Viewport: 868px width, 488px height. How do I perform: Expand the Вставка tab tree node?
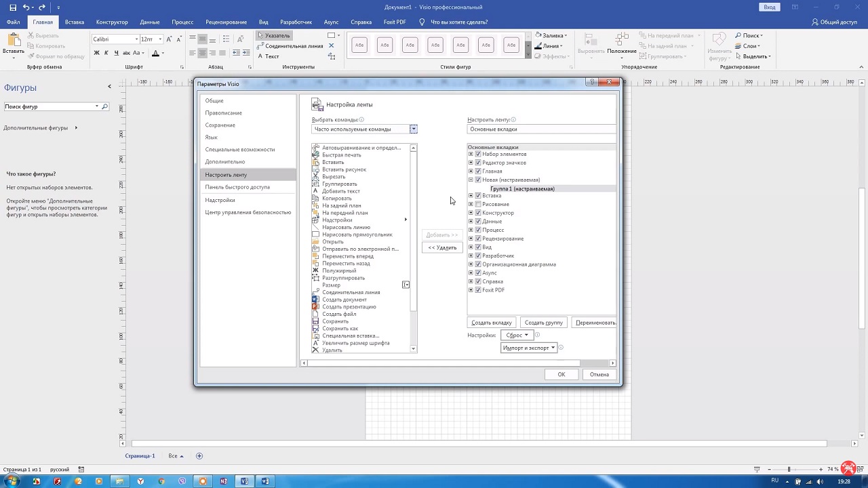pyautogui.click(x=471, y=196)
